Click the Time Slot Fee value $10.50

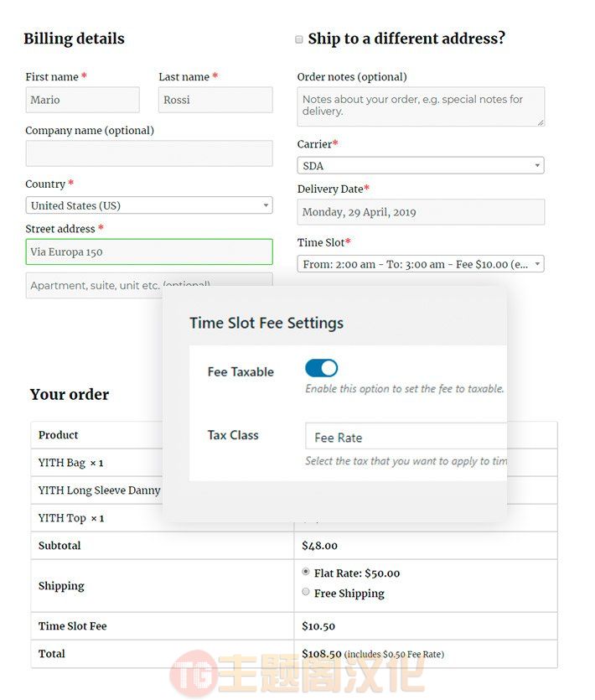pyautogui.click(x=318, y=626)
